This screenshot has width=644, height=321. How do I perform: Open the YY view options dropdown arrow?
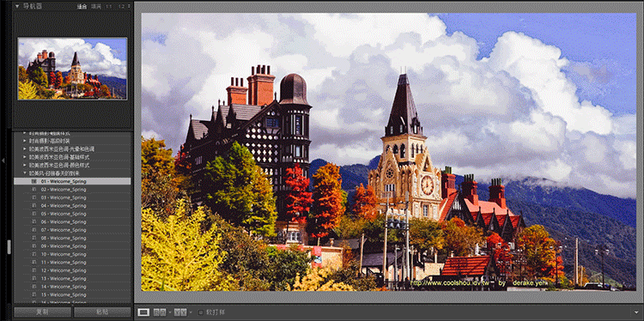tap(190, 312)
